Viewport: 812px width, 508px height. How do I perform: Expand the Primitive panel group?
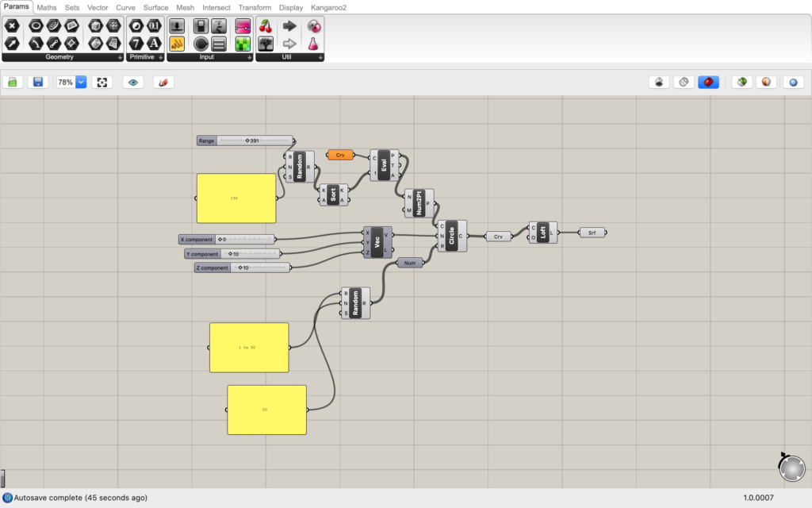160,57
